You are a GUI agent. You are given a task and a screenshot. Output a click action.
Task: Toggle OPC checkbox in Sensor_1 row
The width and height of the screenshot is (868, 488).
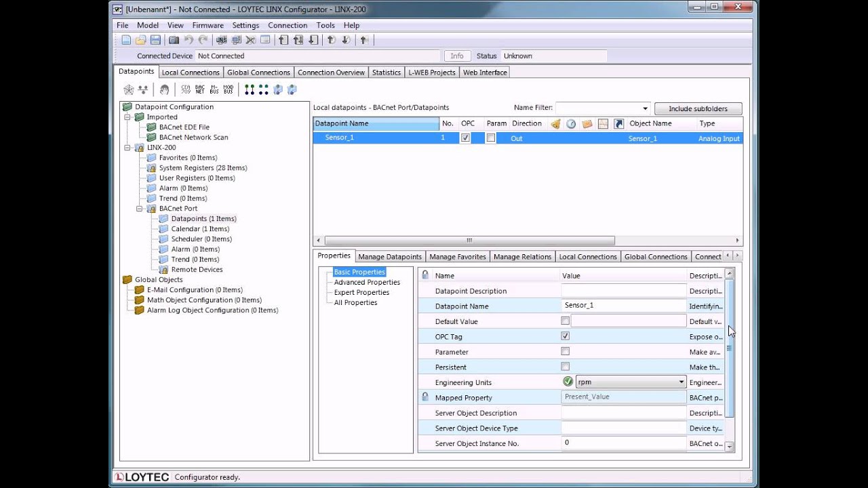[x=465, y=138]
